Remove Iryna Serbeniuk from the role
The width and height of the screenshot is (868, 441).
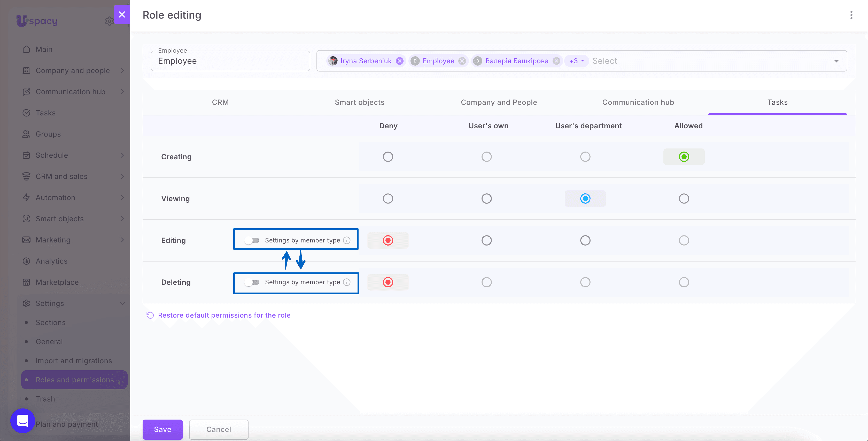tap(400, 61)
